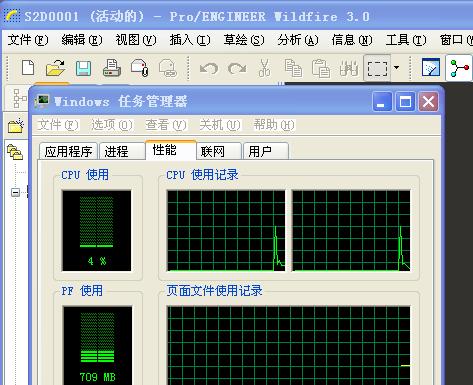Screen dimensions: 473x385
Task: Open Task Manager 文件(F) menu
Action: (x=58, y=125)
